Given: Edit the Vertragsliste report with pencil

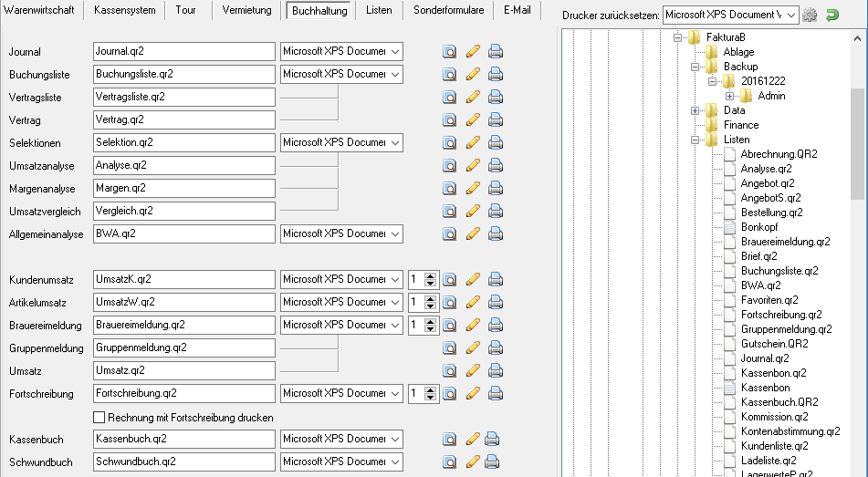Looking at the screenshot, I should tap(473, 97).
